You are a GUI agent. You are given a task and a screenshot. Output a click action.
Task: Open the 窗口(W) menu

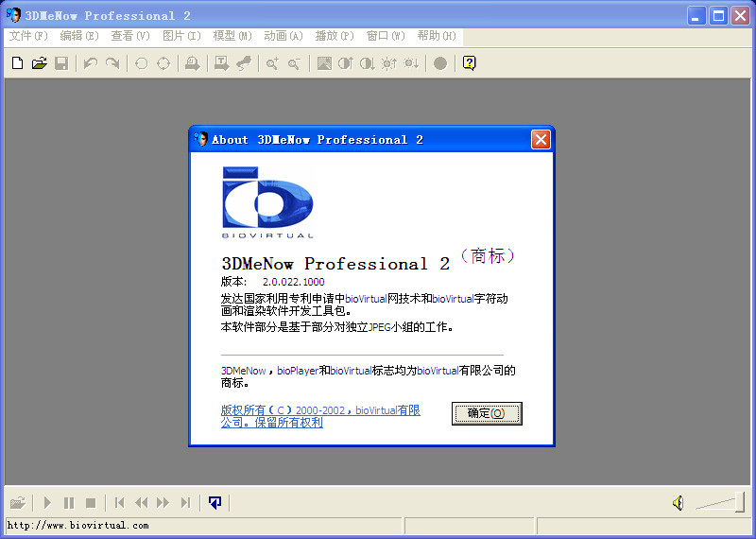pos(386,36)
